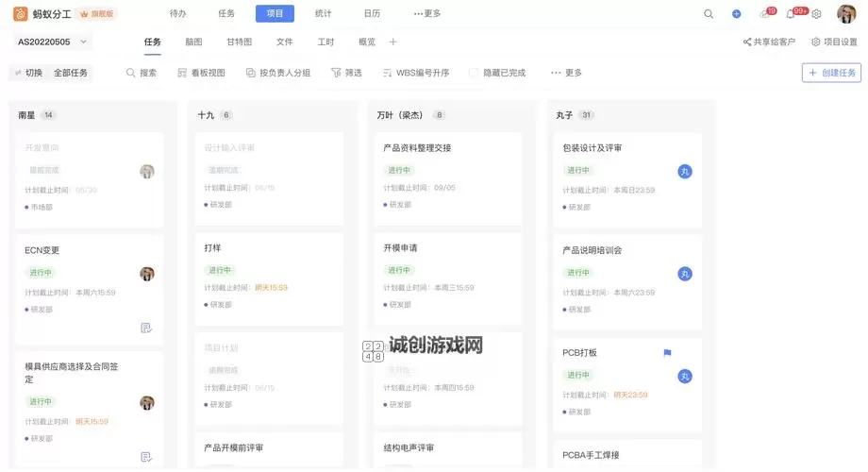The width and height of the screenshot is (868, 472).
Task: Open 项目设置 project settings
Action: (834, 42)
